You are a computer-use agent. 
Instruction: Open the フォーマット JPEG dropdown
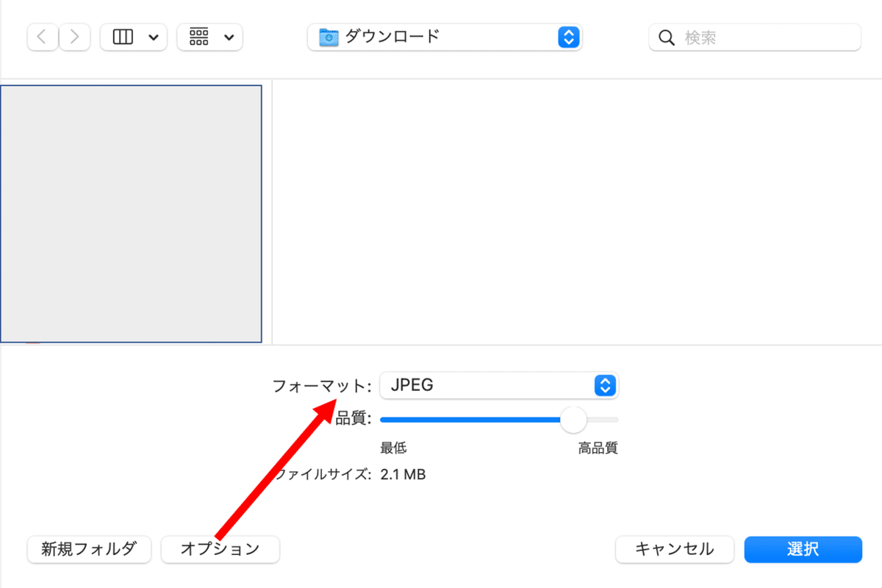pos(499,385)
